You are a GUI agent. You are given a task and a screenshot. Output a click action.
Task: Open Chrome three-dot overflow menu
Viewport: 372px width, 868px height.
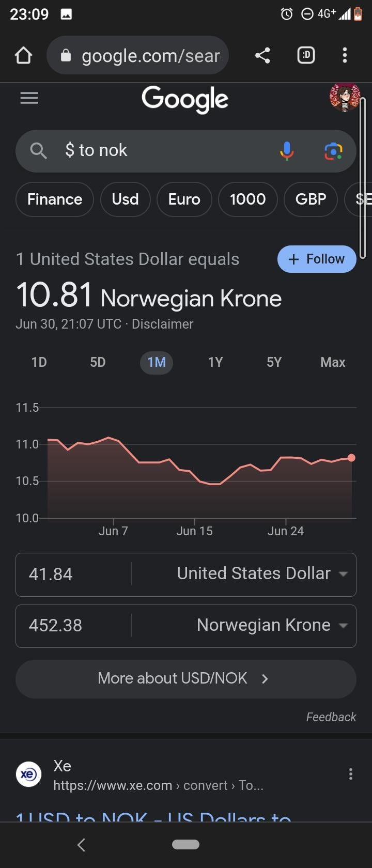(345, 55)
